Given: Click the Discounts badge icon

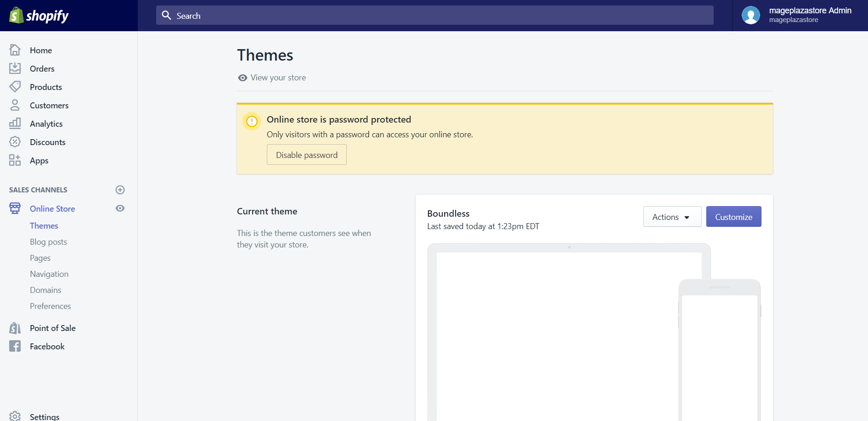Looking at the screenshot, I should click(15, 141).
